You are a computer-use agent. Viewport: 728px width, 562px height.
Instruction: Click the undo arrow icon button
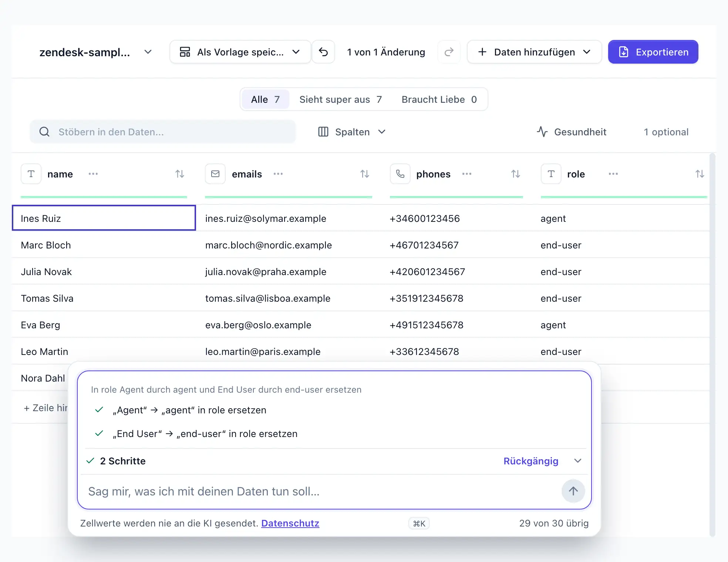coord(323,52)
